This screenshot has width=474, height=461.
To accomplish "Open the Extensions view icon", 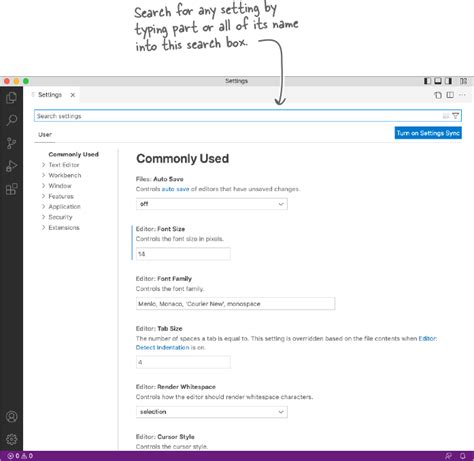I will 12,189.
